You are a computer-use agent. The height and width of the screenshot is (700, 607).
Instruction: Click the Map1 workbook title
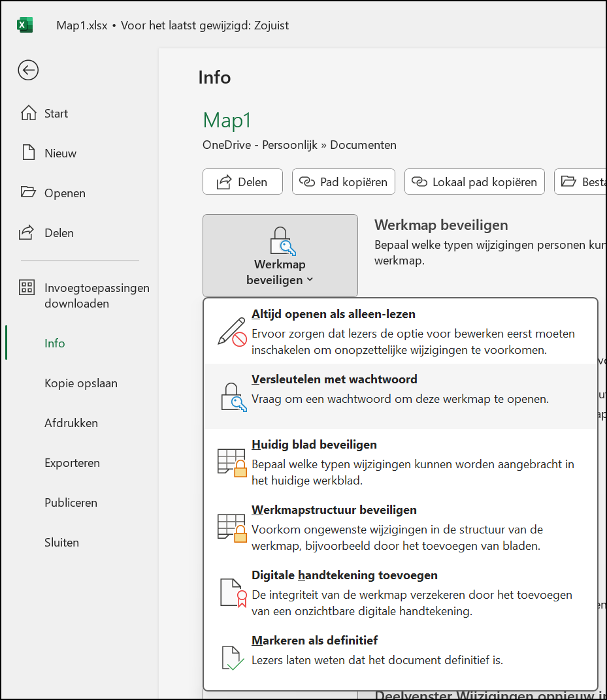tap(227, 121)
